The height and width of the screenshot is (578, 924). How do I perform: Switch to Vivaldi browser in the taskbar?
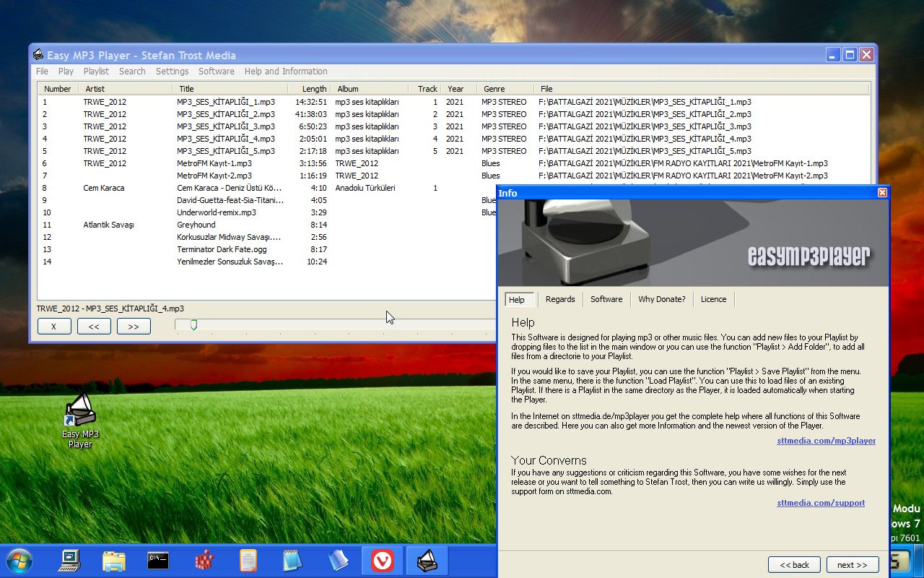click(x=383, y=561)
